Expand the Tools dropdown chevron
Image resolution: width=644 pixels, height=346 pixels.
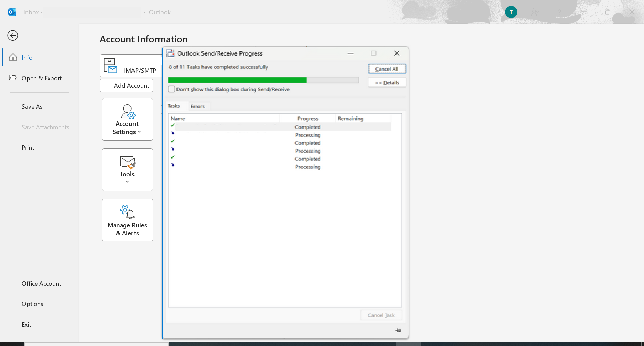pos(127,182)
